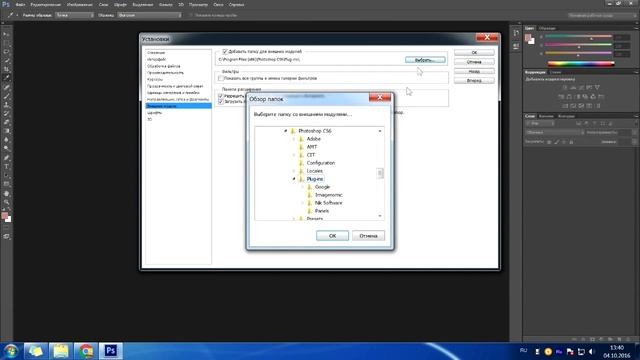Click the 'Выбрать...' button
This screenshot has height=360, width=640.
coord(425,60)
